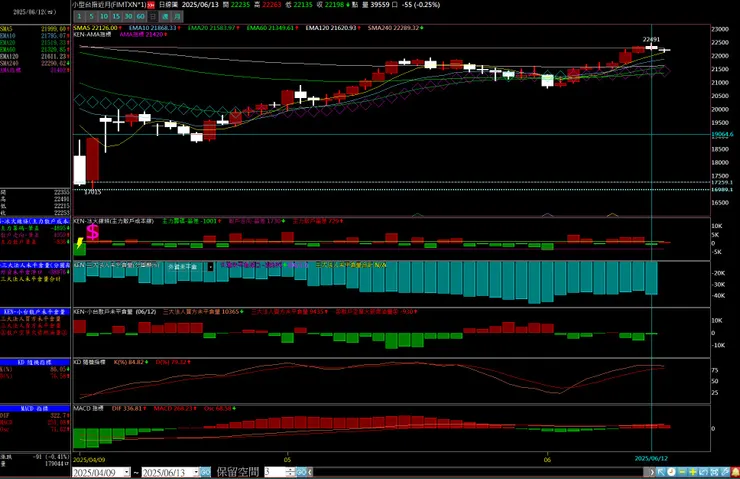This screenshot has height=479, width=740.
Task: Select the drawing pencil tool icon
Action: (x=725, y=472)
